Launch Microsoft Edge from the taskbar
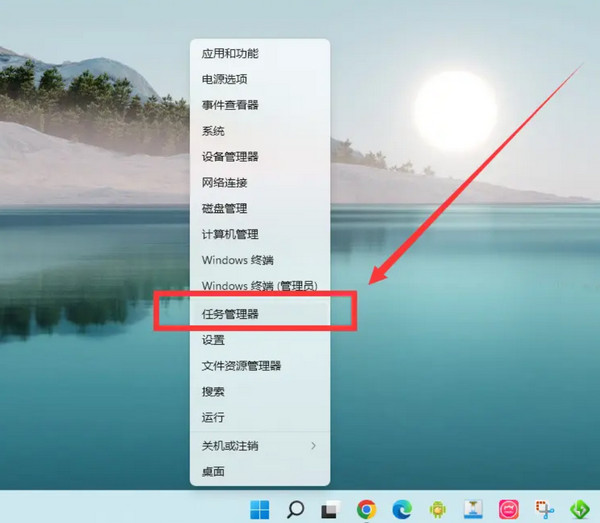Screen dimensions: 600x523 pyautogui.click(x=402, y=510)
